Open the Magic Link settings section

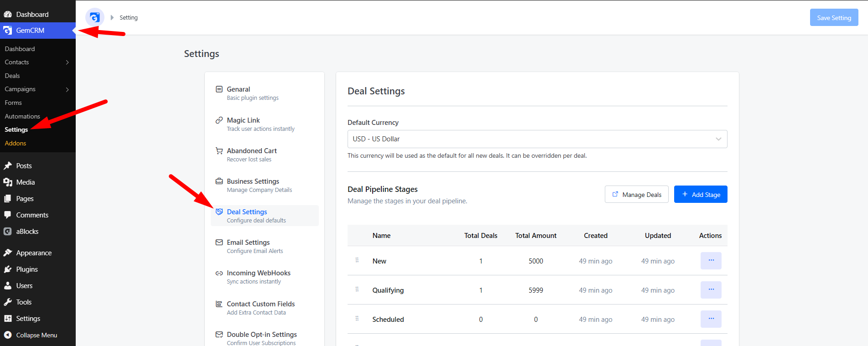click(265, 124)
